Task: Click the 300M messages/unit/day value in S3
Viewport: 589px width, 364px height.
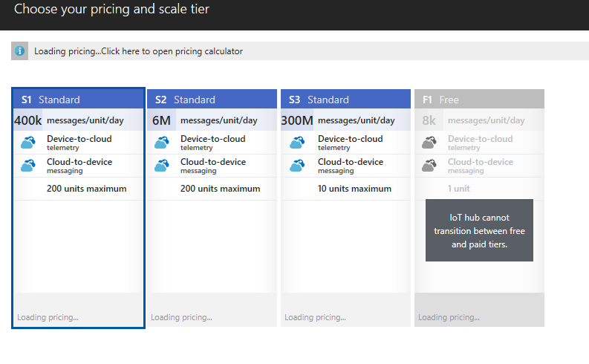Action: [297, 120]
